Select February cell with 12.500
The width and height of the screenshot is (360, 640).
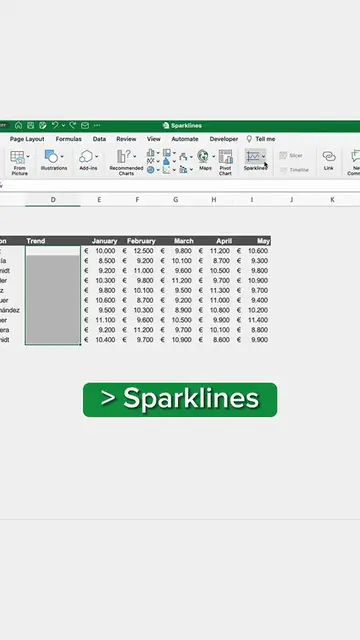pyautogui.click(x=138, y=251)
